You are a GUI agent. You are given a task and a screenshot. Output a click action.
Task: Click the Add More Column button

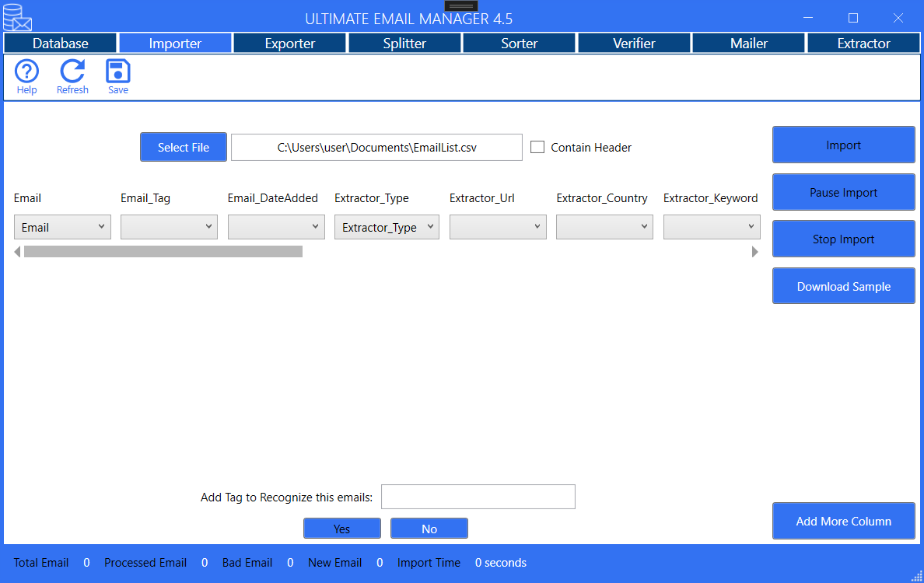[843, 521]
